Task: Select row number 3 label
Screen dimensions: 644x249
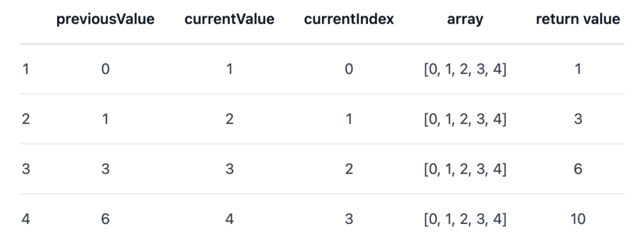Action: (25, 169)
